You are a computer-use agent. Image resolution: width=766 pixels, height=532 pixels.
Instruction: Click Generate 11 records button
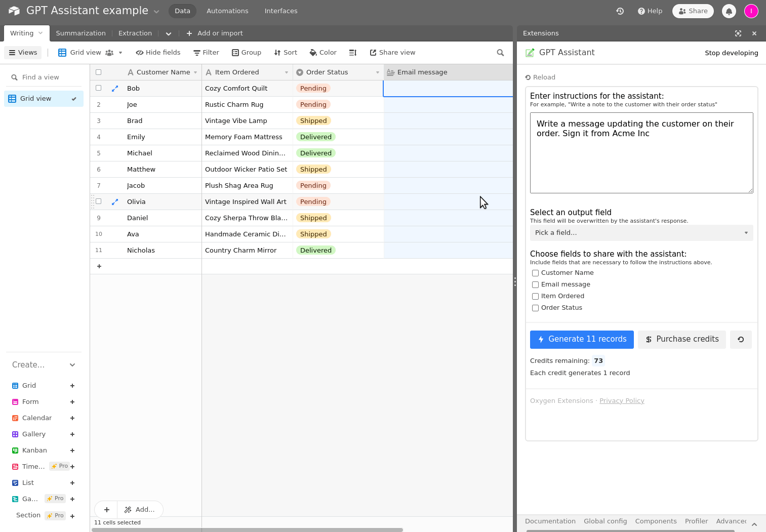coord(581,340)
